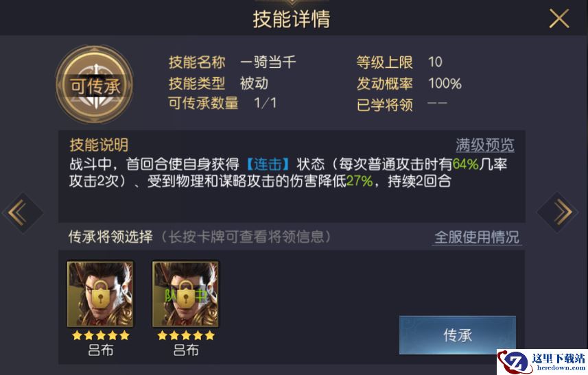Click the blue 传承 button
Viewport: 588px width, 375px height.
458,335
